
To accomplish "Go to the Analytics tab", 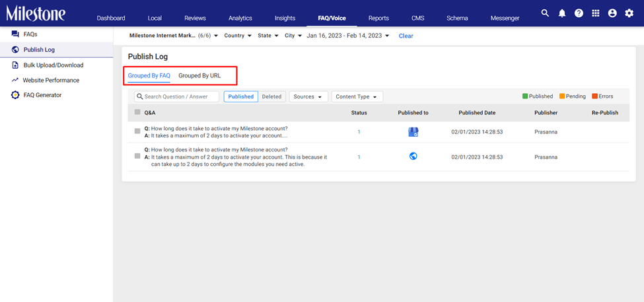I will point(240,18).
